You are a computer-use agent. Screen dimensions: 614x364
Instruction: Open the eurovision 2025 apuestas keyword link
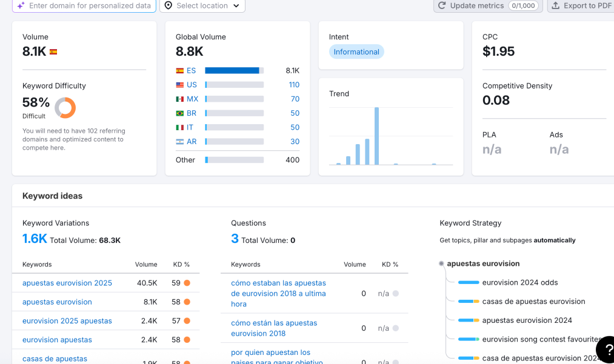[x=67, y=321]
